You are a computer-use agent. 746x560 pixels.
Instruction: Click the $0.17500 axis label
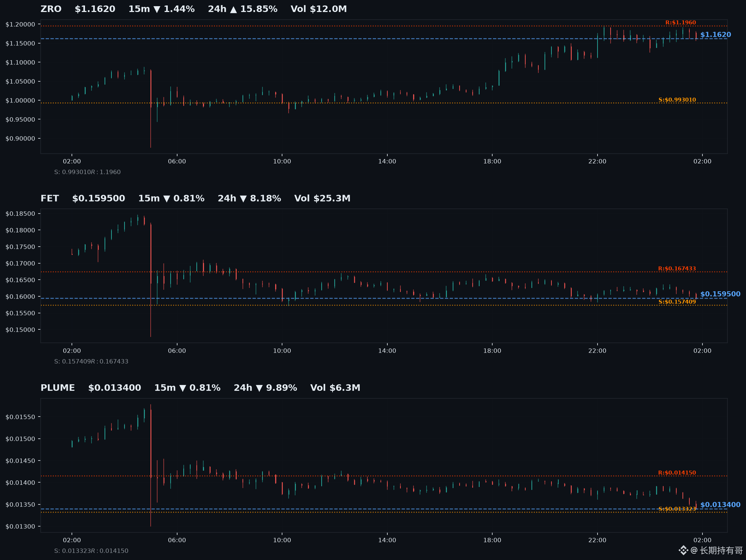pos(20,247)
